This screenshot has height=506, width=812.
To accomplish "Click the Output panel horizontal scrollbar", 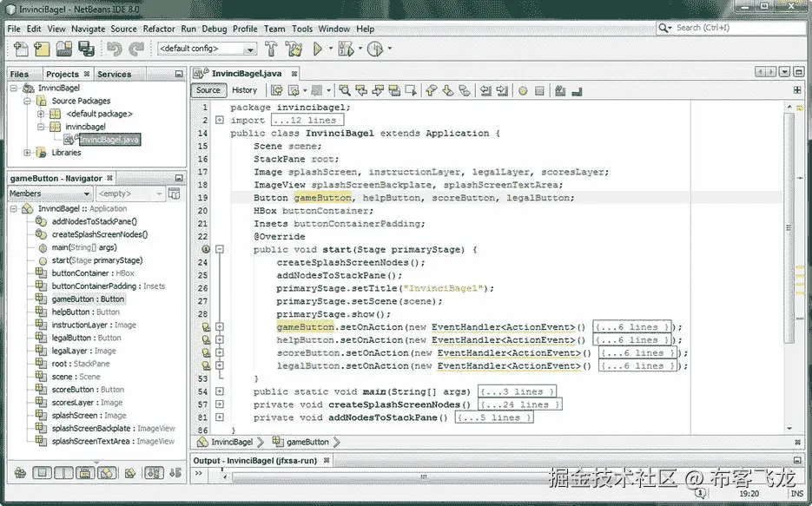I will (x=423, y=477).
